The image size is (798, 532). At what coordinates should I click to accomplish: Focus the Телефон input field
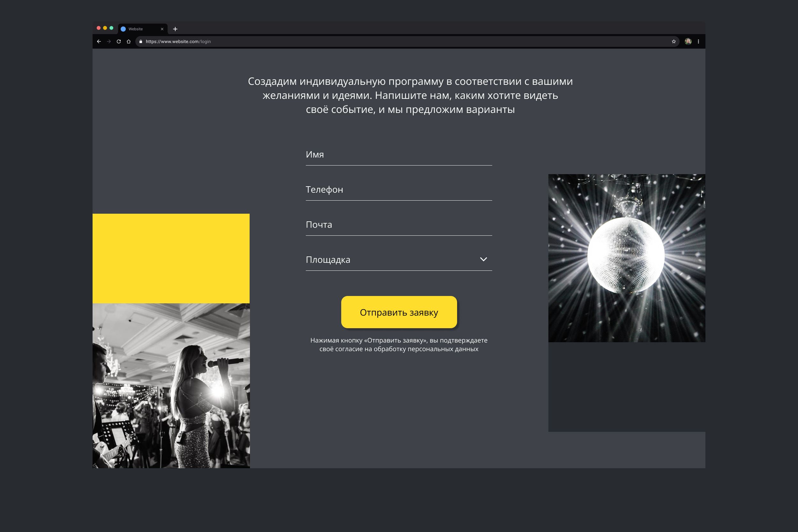398,190
